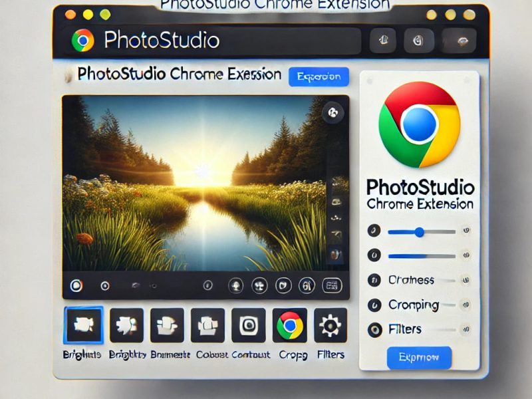Click the Crotness label in side panel

(x=411, y=280)
